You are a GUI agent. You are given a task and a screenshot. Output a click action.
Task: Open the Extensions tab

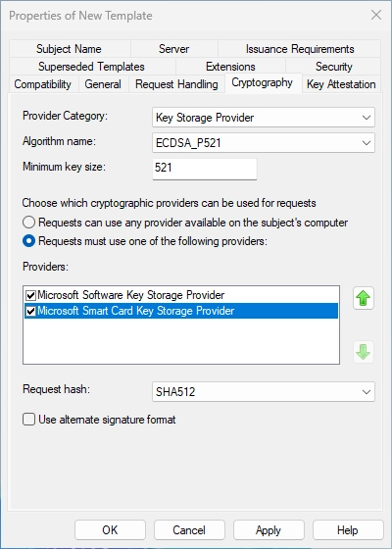pos(230,67)
